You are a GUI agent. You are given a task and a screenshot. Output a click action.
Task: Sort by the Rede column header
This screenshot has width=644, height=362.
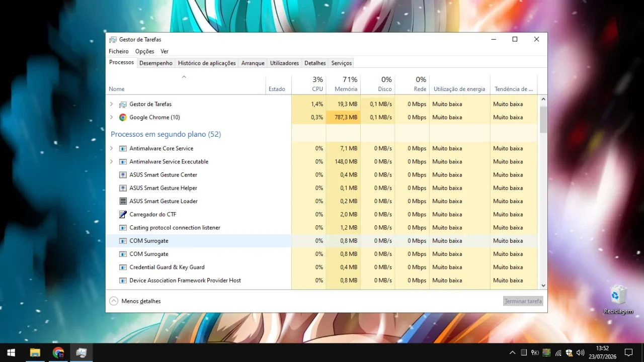point(412,84)
